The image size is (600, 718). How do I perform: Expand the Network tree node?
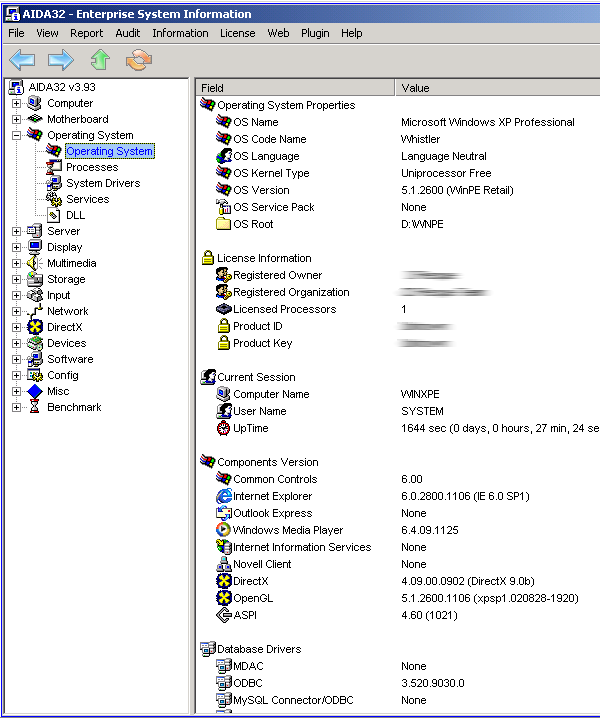click(x=16, y=312)
